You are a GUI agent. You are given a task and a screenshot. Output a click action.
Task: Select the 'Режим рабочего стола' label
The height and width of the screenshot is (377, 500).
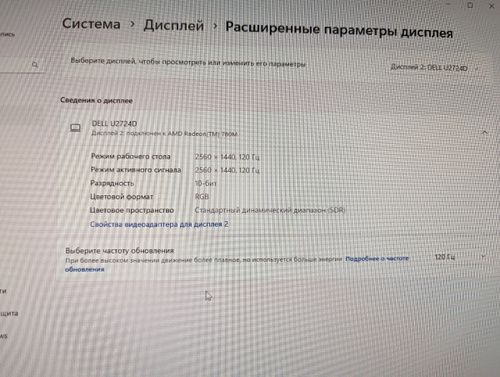(x=131, y=156)
